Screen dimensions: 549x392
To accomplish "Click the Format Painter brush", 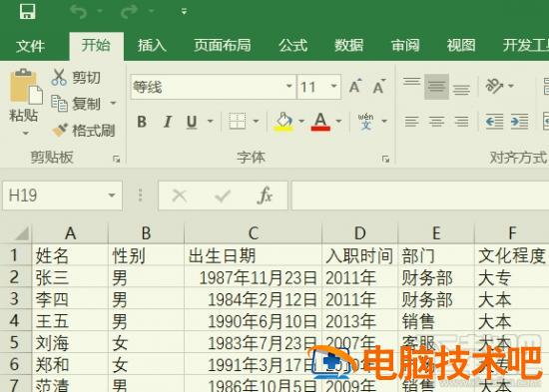I will tap(60, 131).
